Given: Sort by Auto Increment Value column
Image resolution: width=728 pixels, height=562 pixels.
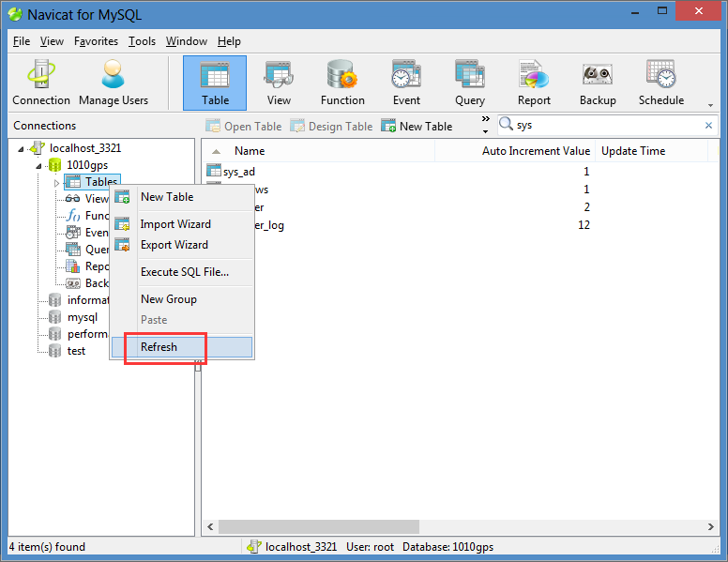Looking at the screenshot, I should pos(515,151).
